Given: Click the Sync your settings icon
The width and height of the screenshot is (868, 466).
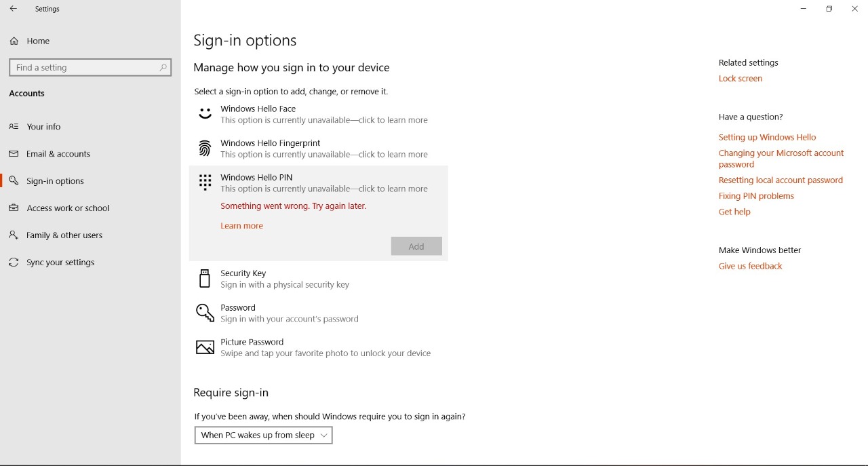Looking at the screenshot, I should (x=14, y=263).
